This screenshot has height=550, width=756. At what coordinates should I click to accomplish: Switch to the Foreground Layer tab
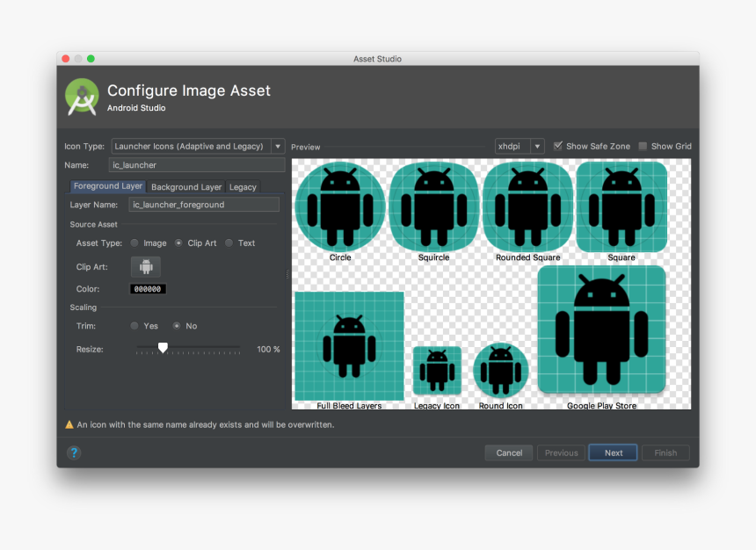tap(107, 186)
